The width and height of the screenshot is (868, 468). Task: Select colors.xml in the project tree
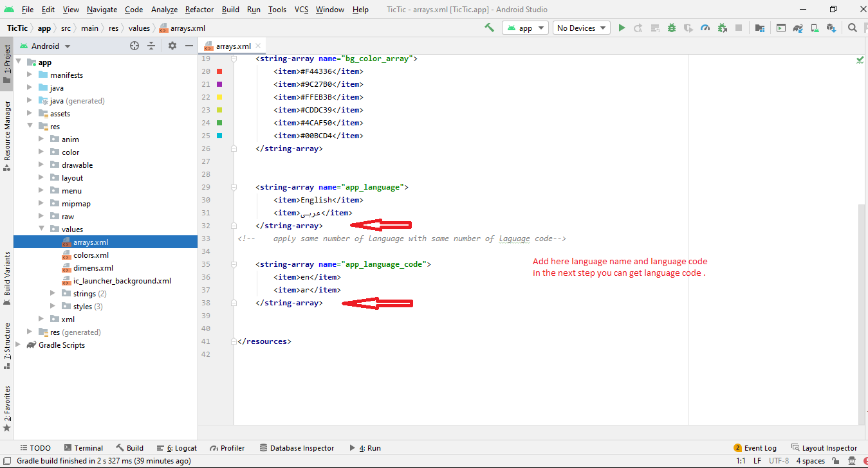(x=91, y=255)
